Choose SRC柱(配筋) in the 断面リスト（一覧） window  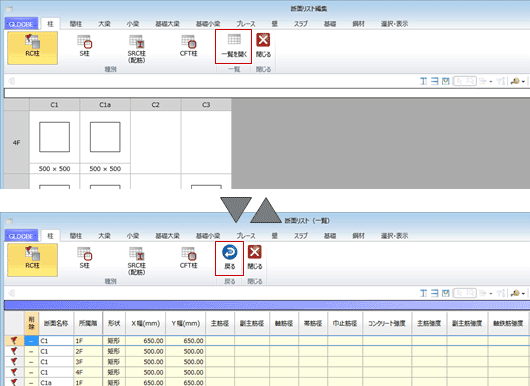click(x=137, y=261)
